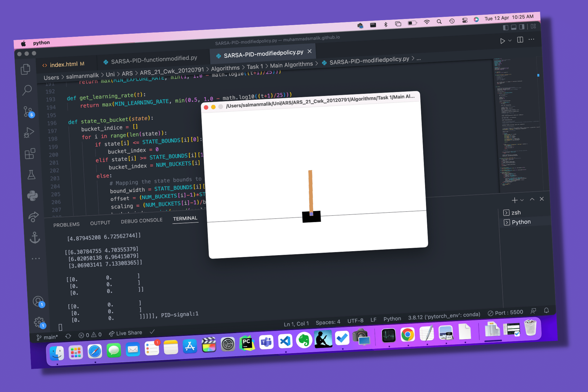Switch to the DEBUG CONSOLE panel tab
Image resolution: width=588 pixels, height=392 pixels.
point(141,221)
